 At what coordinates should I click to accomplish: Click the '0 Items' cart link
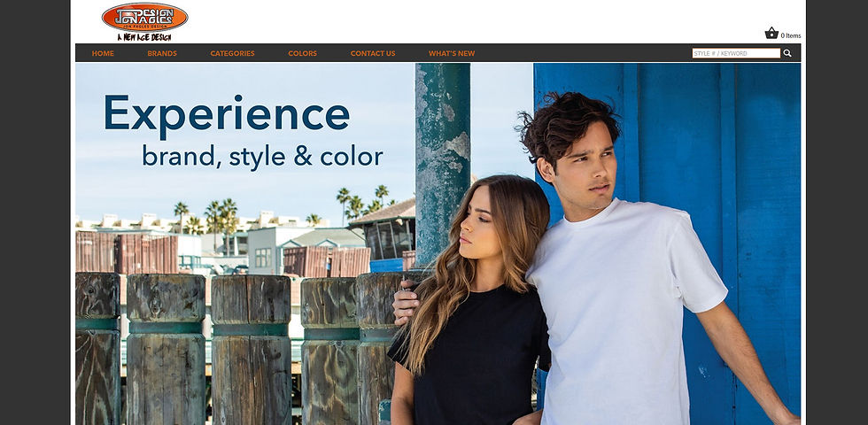[790, 36]
